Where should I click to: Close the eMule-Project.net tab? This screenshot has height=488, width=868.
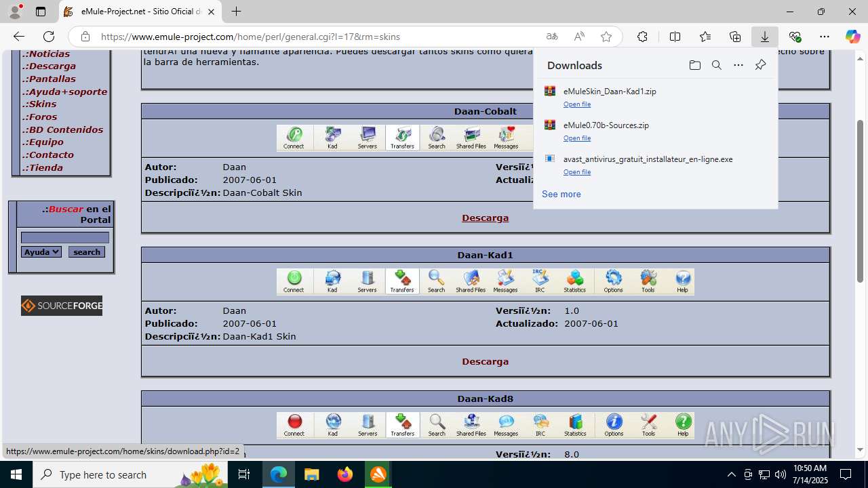pos(212,12)
